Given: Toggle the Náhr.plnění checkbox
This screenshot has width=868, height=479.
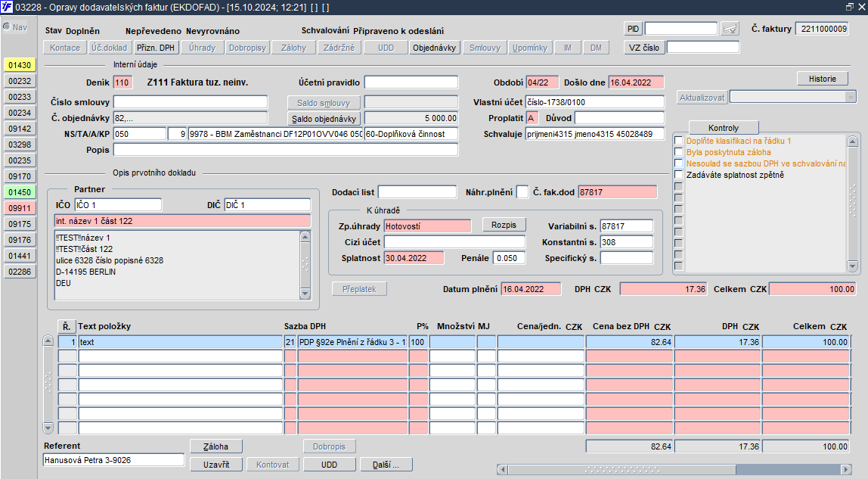Looking at the screenshot, I should 522,192.
